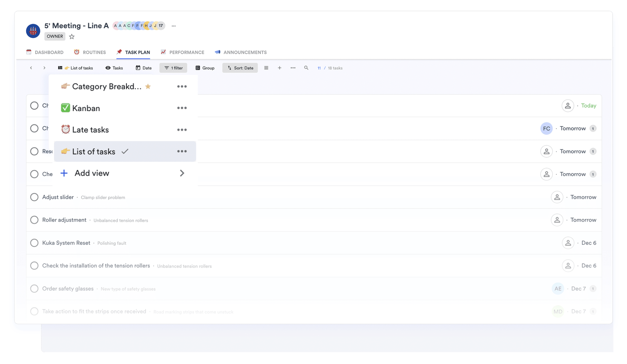
Task: Mark the Adjust slider task complete
Action: [34, 197]
